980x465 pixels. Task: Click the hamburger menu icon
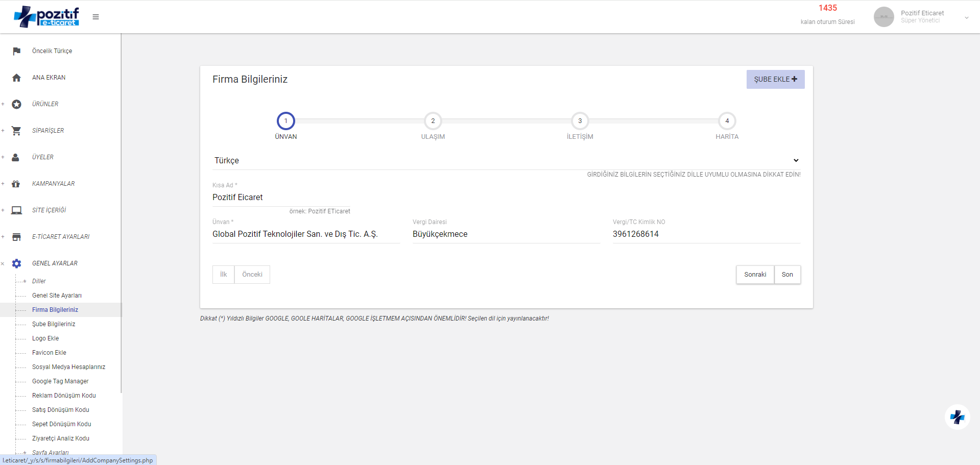[x=95, y=17]
